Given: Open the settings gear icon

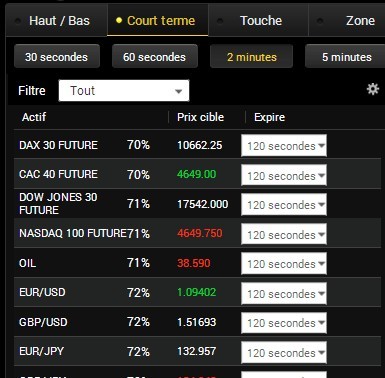Looking at the screenshot, I should [x=373, y=89].
